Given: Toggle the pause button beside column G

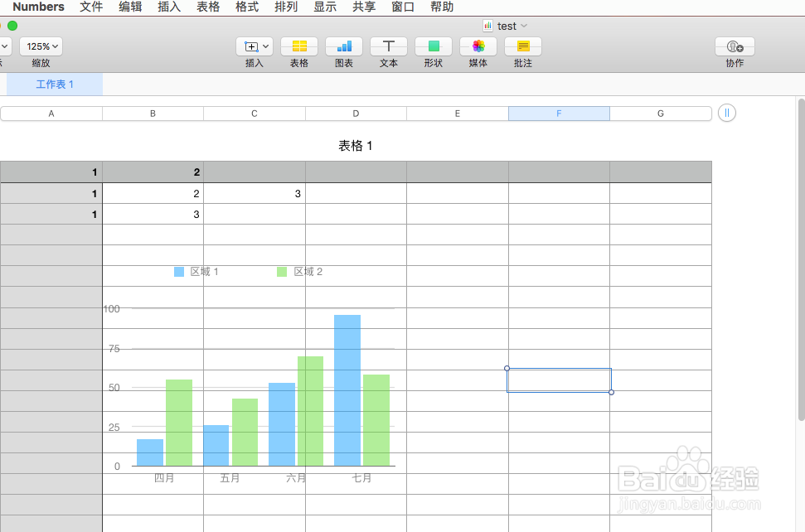Looking at the screenshot, I should tap(726, 113).
